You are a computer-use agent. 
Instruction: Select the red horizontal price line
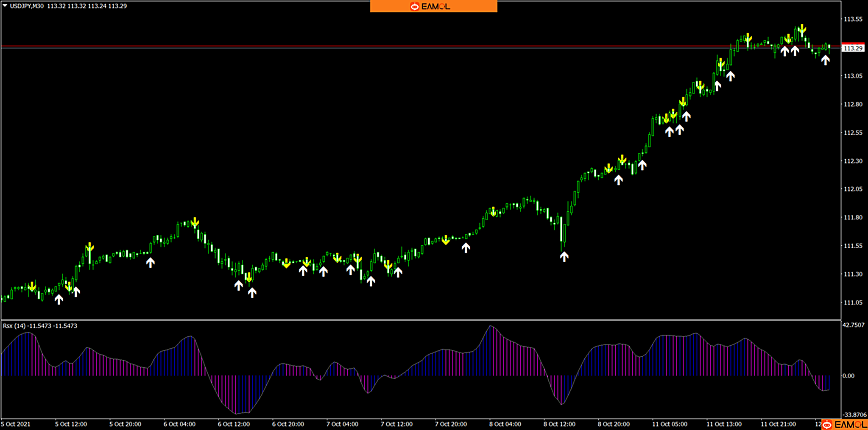421,46
